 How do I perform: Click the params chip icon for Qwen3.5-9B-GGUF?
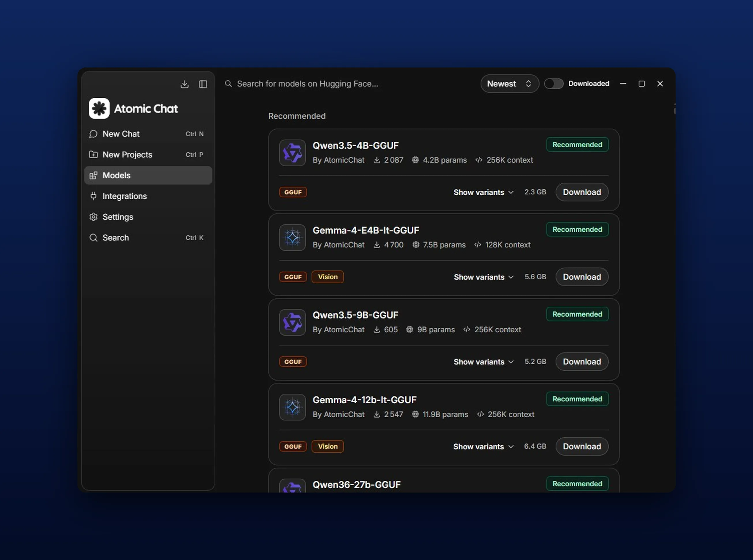click(x=409, y=330)
